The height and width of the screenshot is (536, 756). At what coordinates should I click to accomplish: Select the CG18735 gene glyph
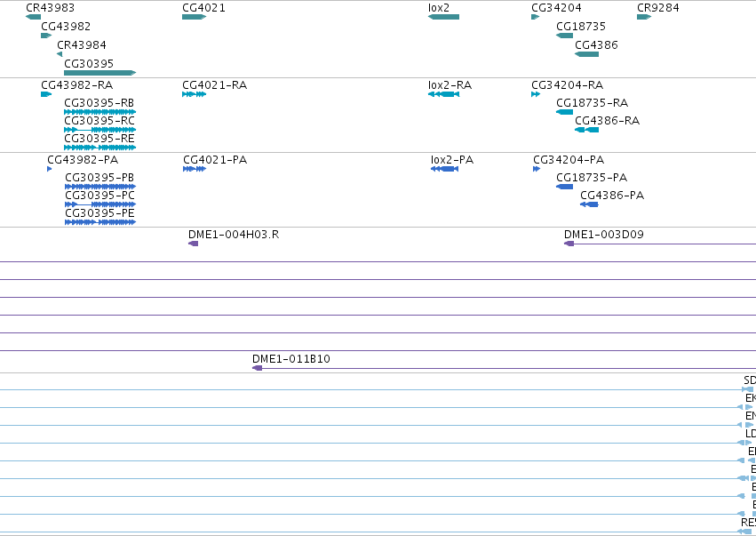565,36
